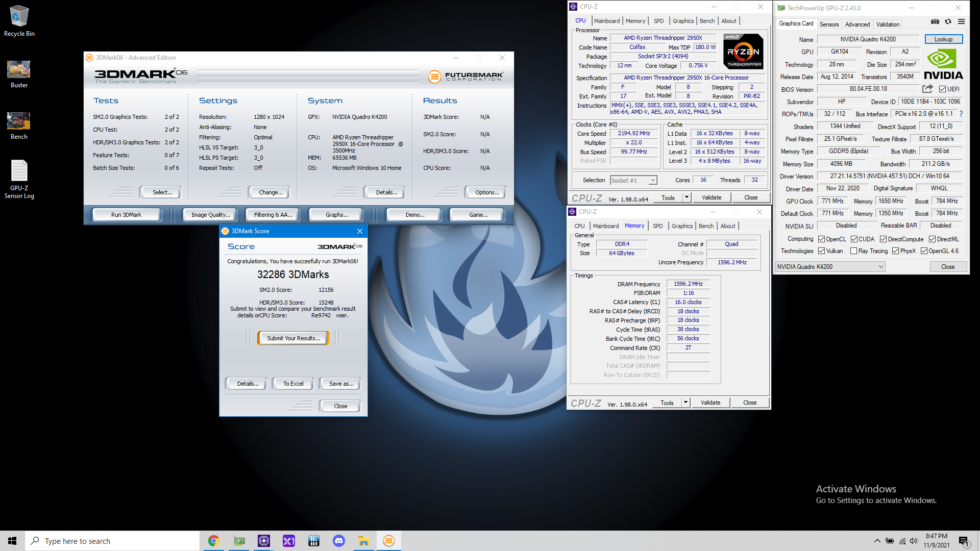Switch to 3DMark06 in the taskbar
This screenshot has height=551, width=980.
pyautogui.click(x=389, y=541)
